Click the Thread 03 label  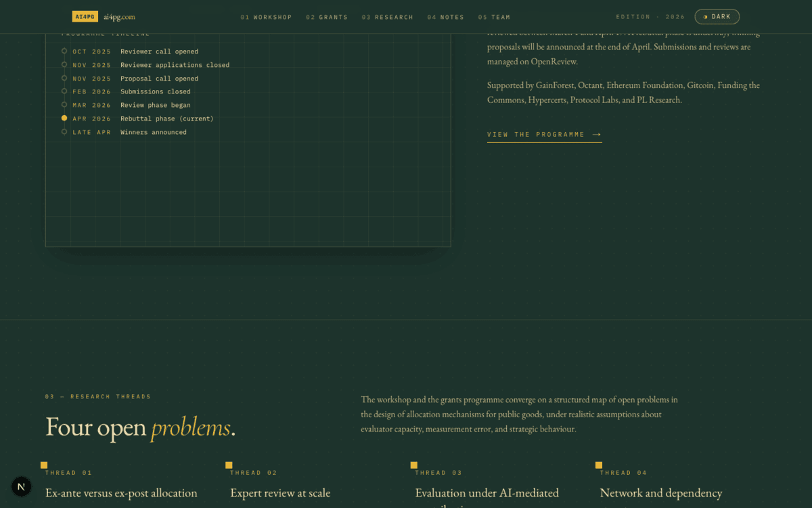(x=438, y=473)
